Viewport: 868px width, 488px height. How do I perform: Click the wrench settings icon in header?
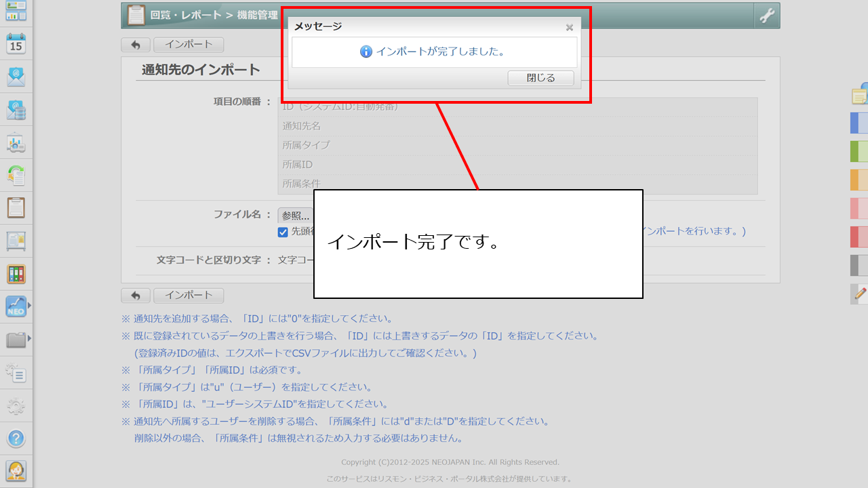point(767,16)
